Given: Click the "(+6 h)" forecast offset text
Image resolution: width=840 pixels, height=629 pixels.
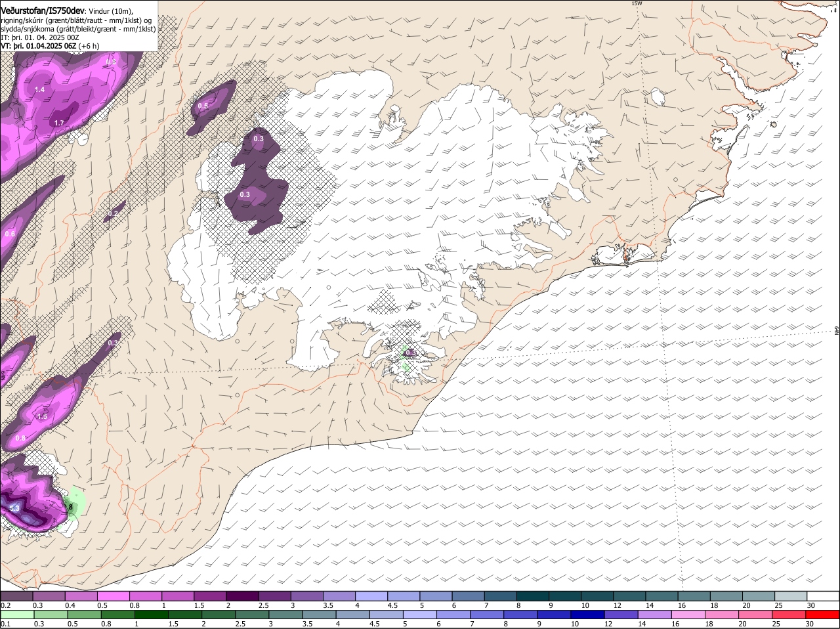Looking at the screenshot, I should click(x=89, y=46).
